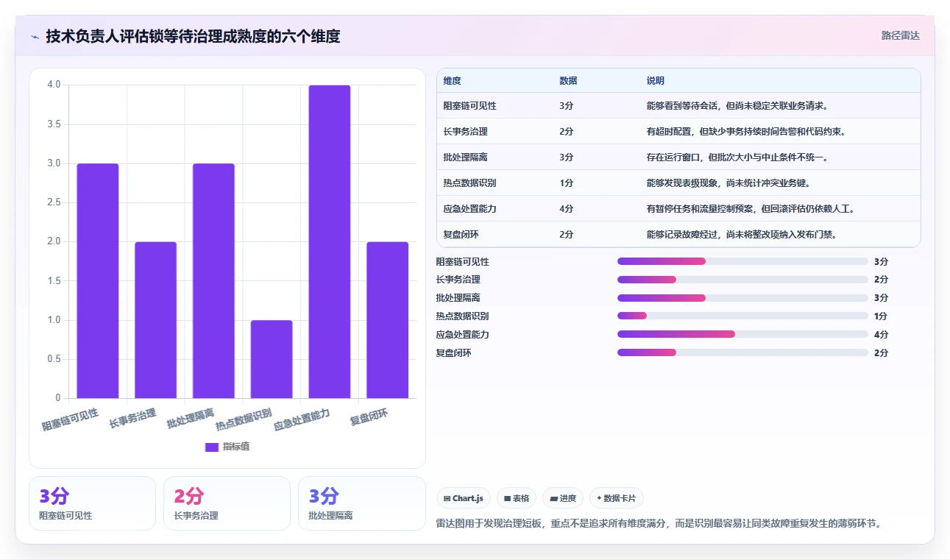Click the 1分 value beside progress bar
Viewport: 950px width, 560px height.
pyautogui.click(x=881, y=316)
